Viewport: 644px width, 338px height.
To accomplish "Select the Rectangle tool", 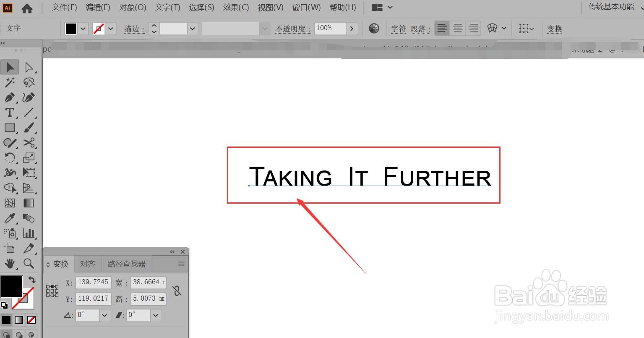I will [x=10, y=128].
